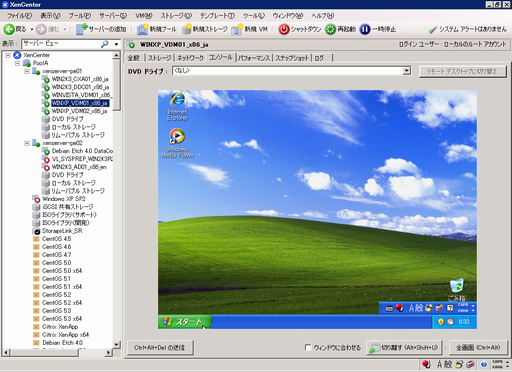Collapse the xenserver-pe02 node
This screenshot has height=372, width=512.
tap(27, 143)
